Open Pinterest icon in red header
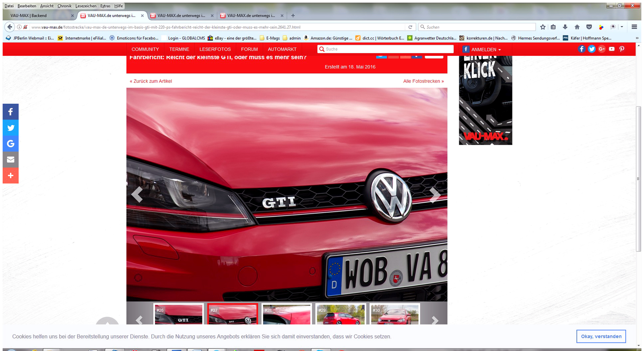 pos(621,49)
